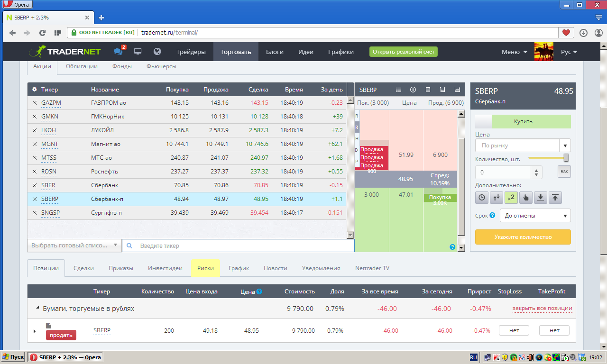Switch to the Облигации tab
Viewport: 607px width, 364px height.
click(x=82, y=66)
